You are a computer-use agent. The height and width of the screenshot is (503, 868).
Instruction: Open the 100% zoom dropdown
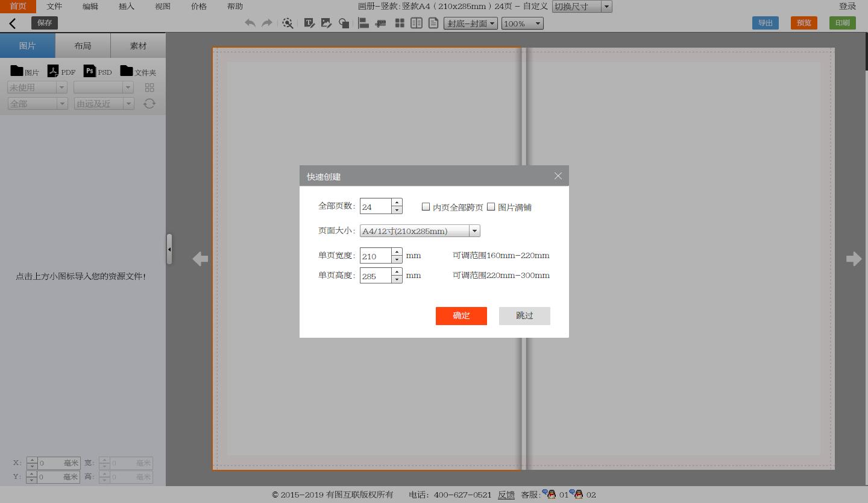pos(523,24)
